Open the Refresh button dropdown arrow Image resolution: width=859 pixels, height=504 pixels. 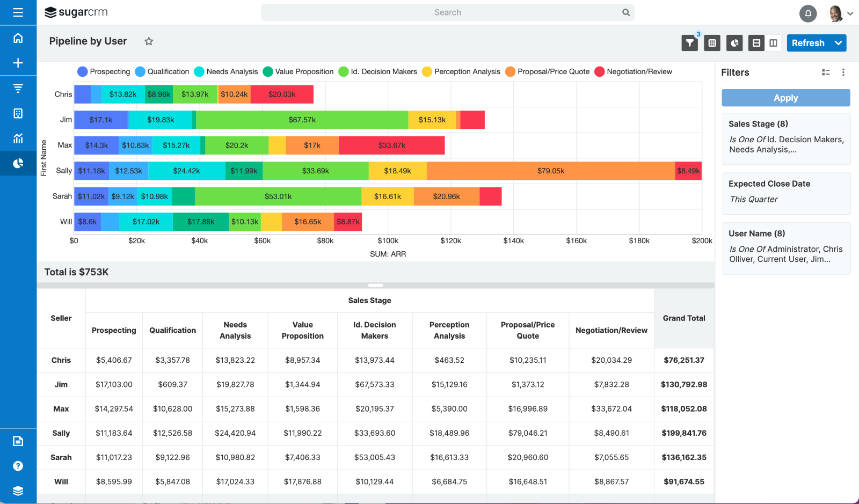click(x=838, y=43)
